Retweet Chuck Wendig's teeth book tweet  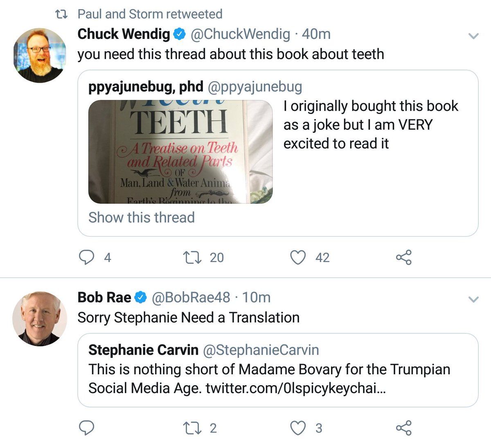pos(191,258)
